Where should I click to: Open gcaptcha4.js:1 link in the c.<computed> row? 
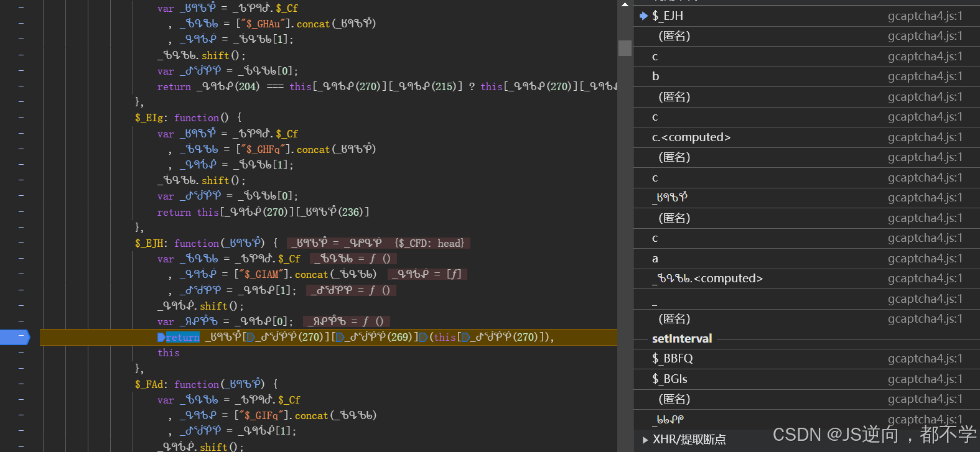tap(925, 137)
